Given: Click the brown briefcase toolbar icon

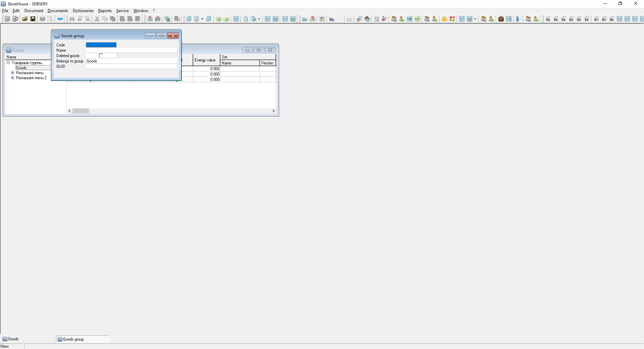Looking at the screenshot, I should coord(501,19).
